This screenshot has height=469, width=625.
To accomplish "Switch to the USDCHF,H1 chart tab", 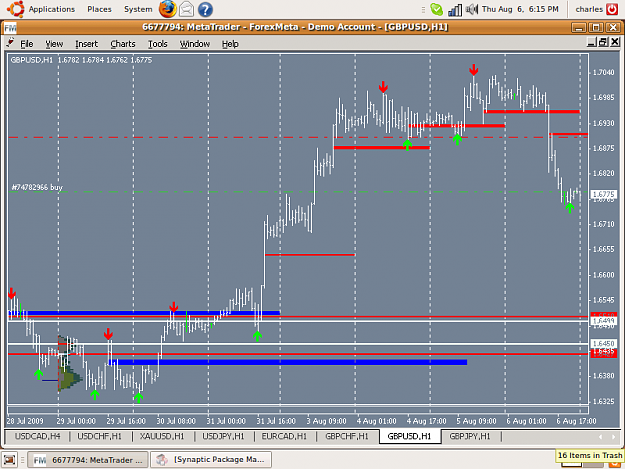I will (100, 436).
